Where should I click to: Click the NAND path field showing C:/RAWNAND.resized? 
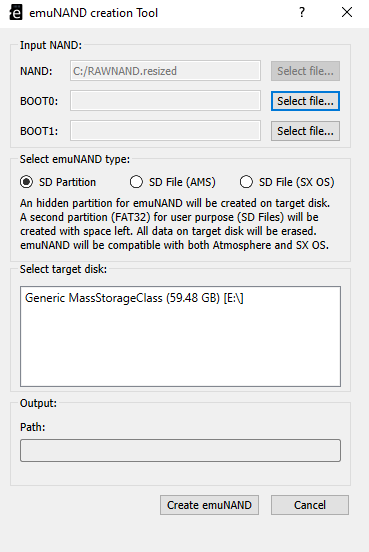point(165,71)
